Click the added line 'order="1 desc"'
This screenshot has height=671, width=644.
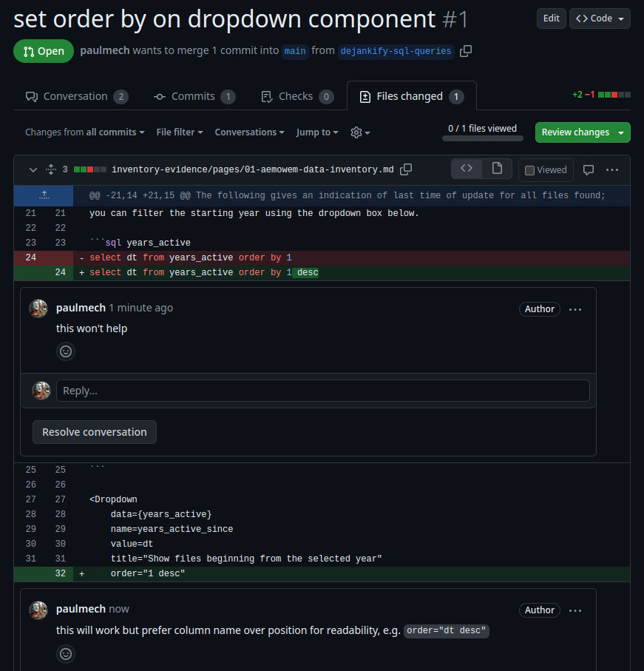tap(322, 574)
